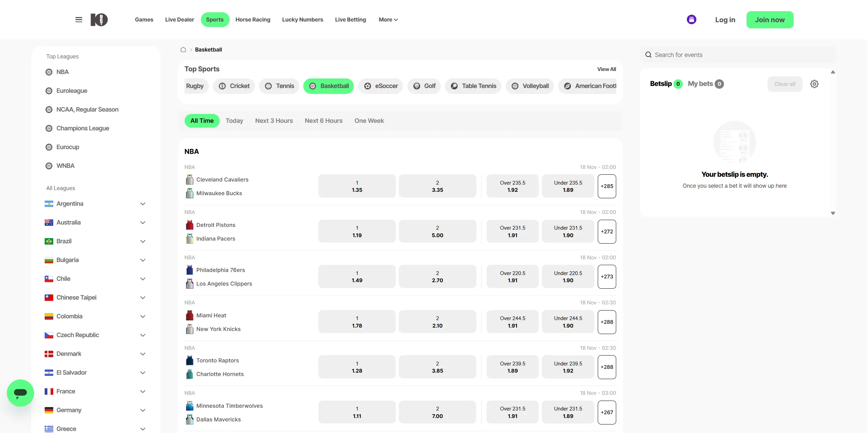Viewport: 868px width, 433px height.
Task: Activate the Next 3 Hours filter
Action: point(274,120)
